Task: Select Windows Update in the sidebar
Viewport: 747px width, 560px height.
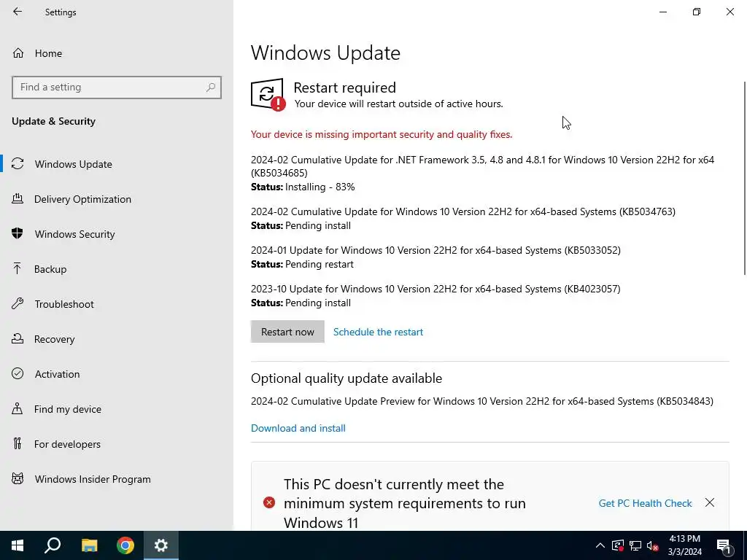Action: (117, 164)
